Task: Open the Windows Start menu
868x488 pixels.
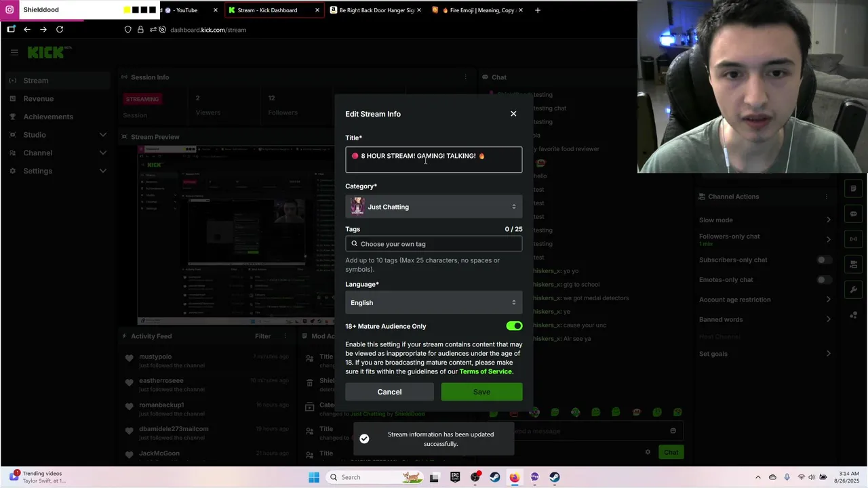Action: (x=313, y=477)
